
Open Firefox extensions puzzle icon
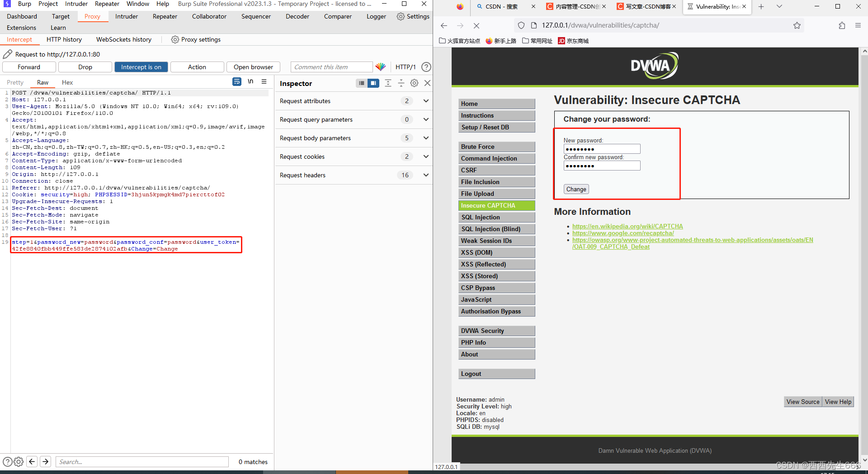point(842,26)
